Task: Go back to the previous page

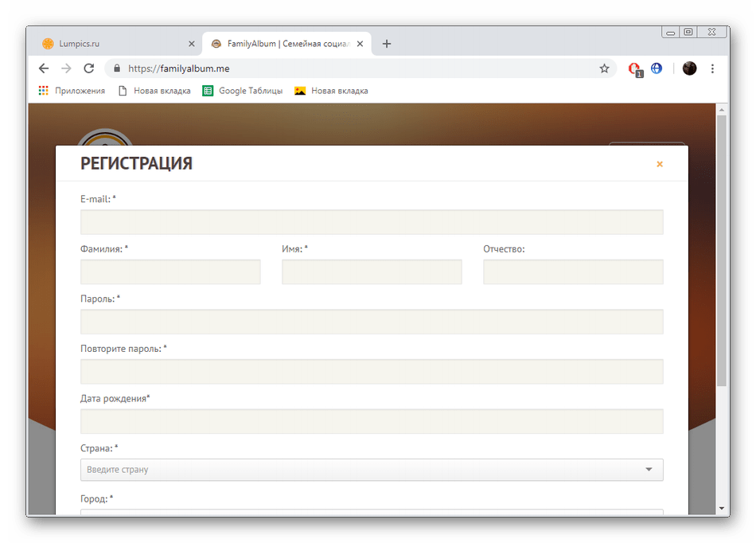Action: pos(44,68)
